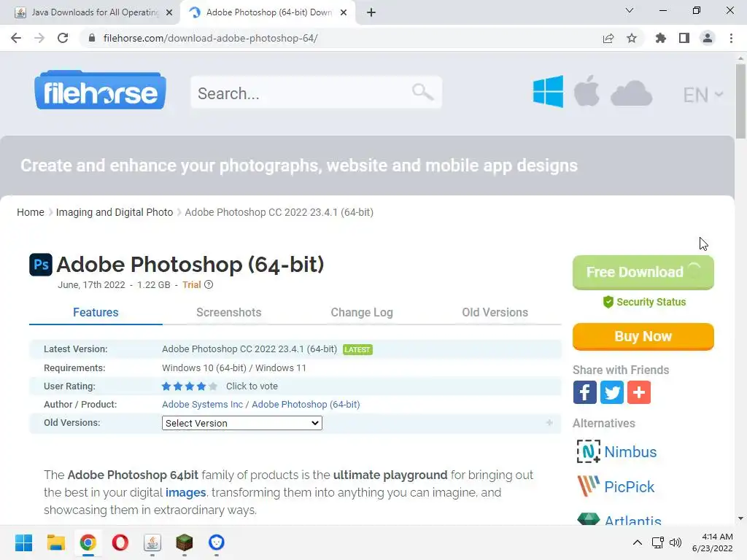Open Adobe Systems Inc author link
This screenshot has width=747, height=560.
[203, 404]
